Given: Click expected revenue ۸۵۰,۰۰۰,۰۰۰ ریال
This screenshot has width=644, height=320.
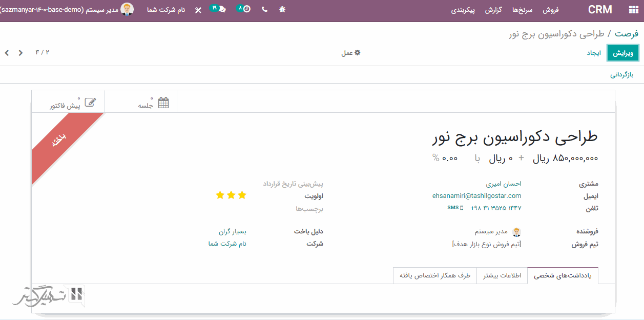Looking at the screenshot, I should point(566,159).
